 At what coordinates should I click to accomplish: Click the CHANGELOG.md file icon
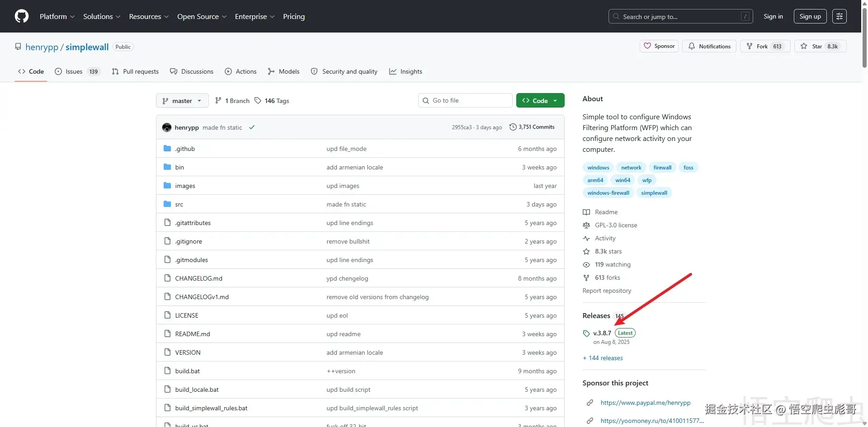point(167,278)
